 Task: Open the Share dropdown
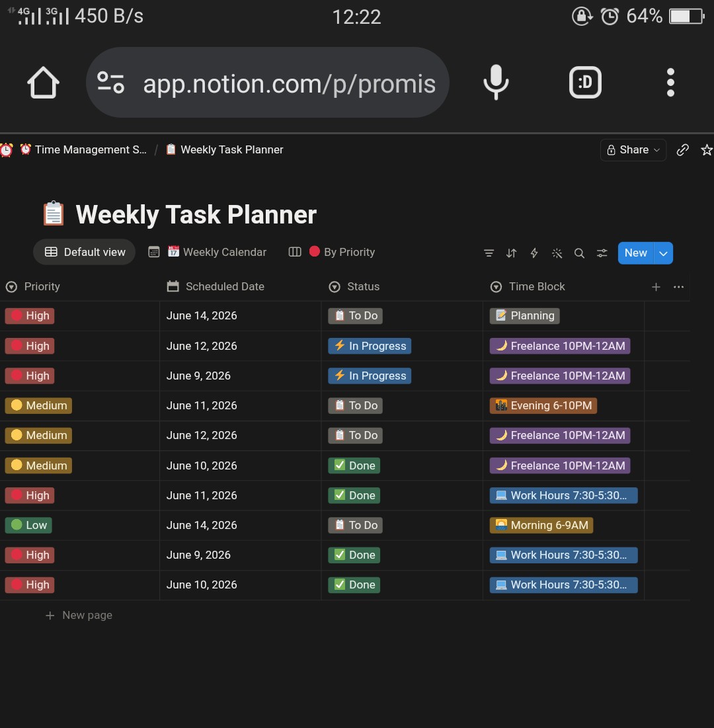[x=633, y=150]
